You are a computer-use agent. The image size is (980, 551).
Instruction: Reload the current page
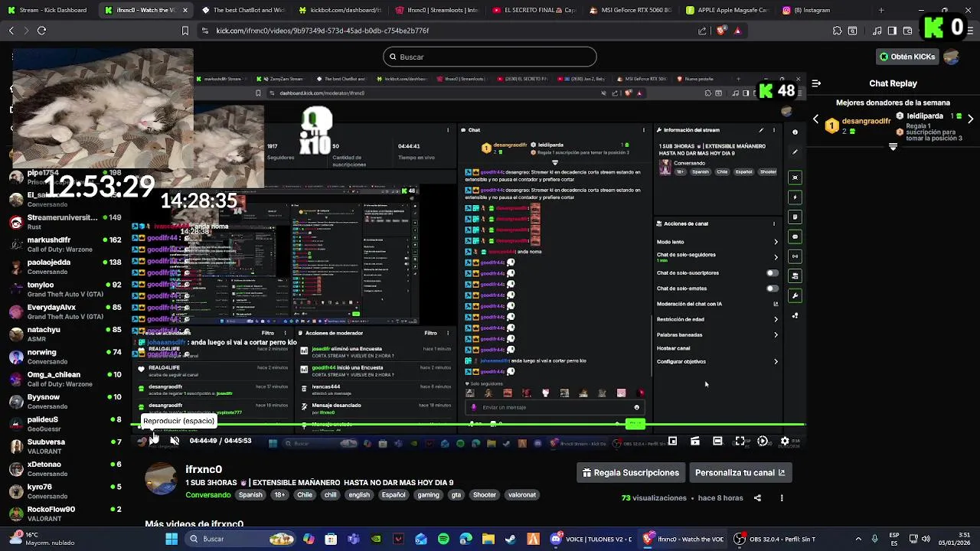pyautogui.click(x=41, y=31)
